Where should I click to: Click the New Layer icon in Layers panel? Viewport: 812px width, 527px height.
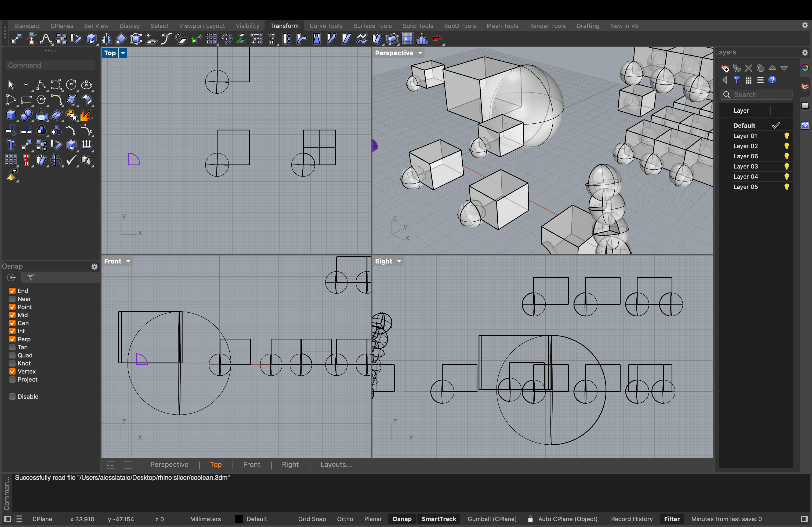click(725, 68)
